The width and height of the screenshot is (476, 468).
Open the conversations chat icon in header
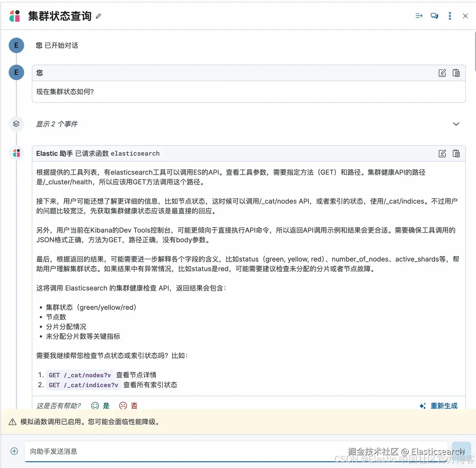[434, 16]
